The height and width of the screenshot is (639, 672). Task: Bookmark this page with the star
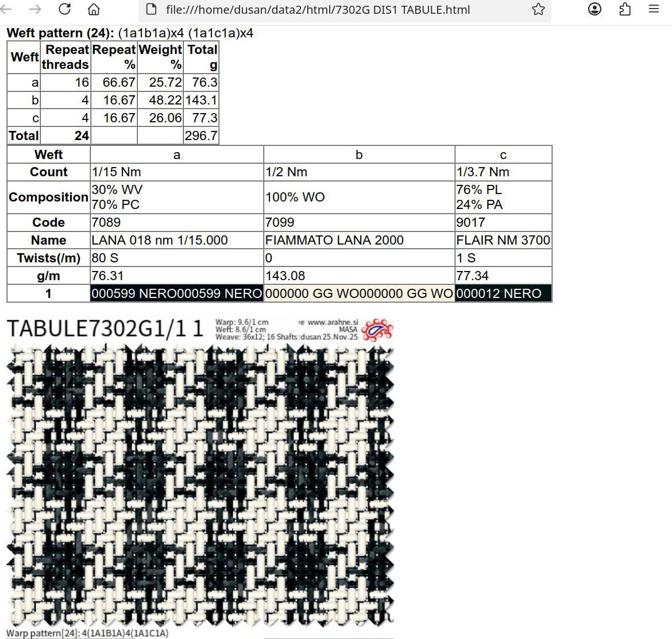tap(538, 9)
